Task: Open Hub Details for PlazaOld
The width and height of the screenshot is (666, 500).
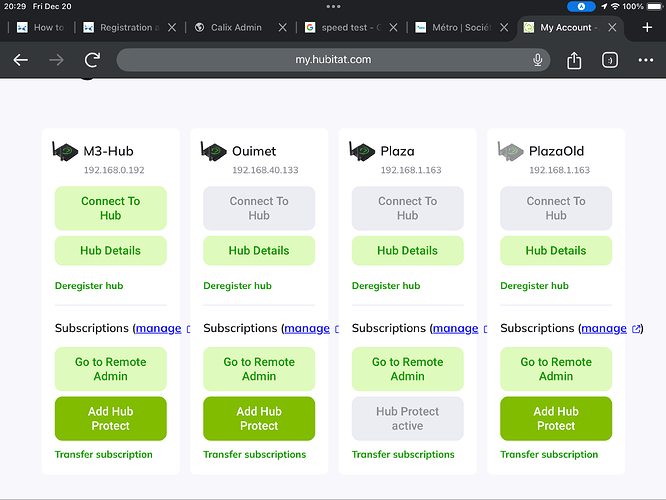Action: tap(556, 251)
